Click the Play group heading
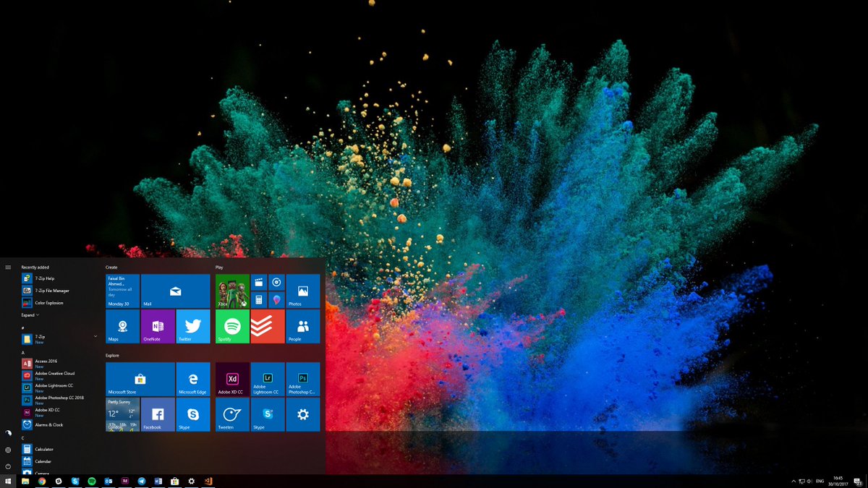The width and height of the screenshot is (868, 488). pyautogui.click(x=219, y=267)
